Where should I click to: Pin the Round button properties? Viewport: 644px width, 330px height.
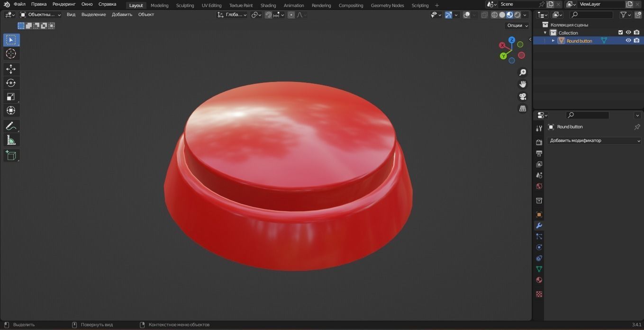point(637,126)
